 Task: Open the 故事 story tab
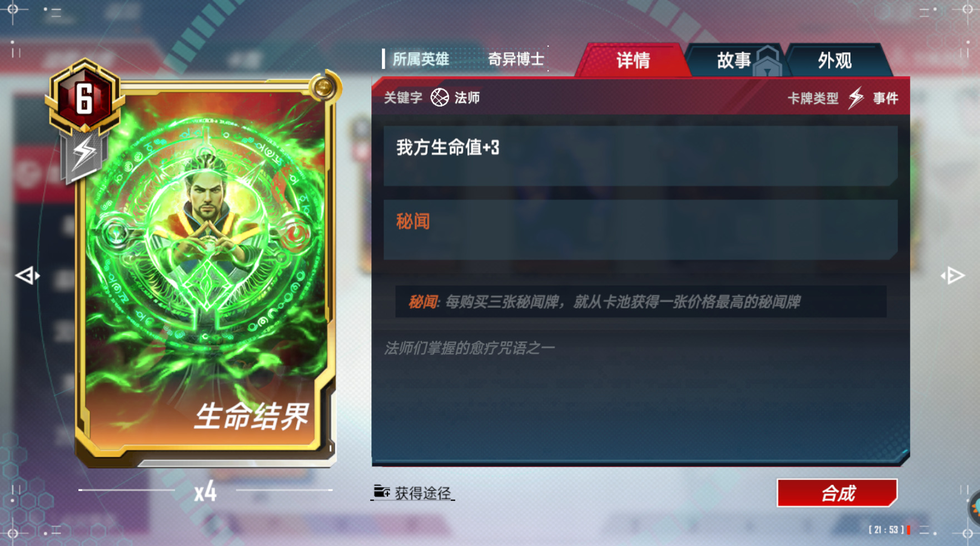pos(734,60)
